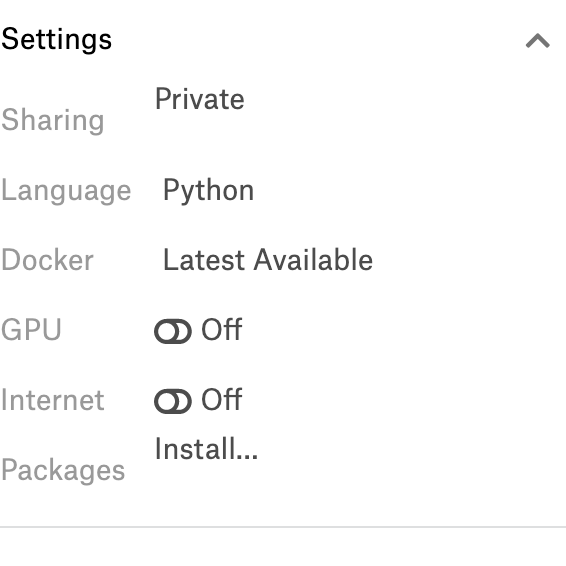This screenshot has height=566, width=566.
Task: Click the Packages setting label
Action: (x=63, y=471)
